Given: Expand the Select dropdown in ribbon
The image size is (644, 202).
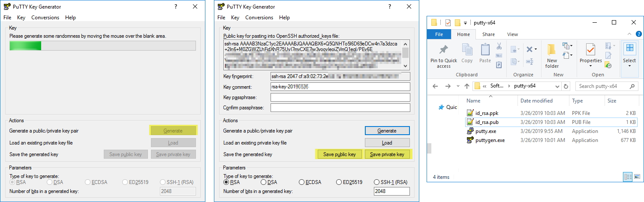Looking at the screenshot, I should pyautogui.click(x=629, y=66).
